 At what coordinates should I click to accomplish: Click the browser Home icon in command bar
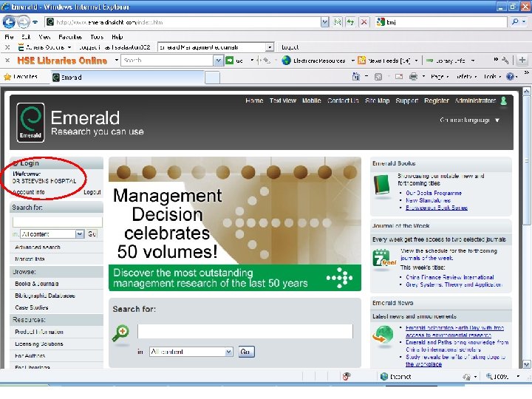(356, 77)
